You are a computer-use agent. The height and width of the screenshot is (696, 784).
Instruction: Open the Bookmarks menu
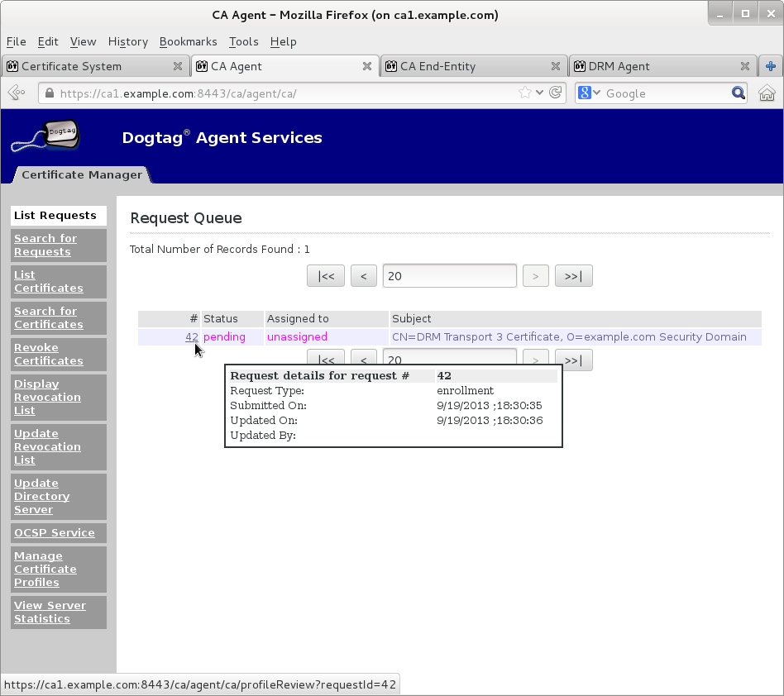[188, 41]
